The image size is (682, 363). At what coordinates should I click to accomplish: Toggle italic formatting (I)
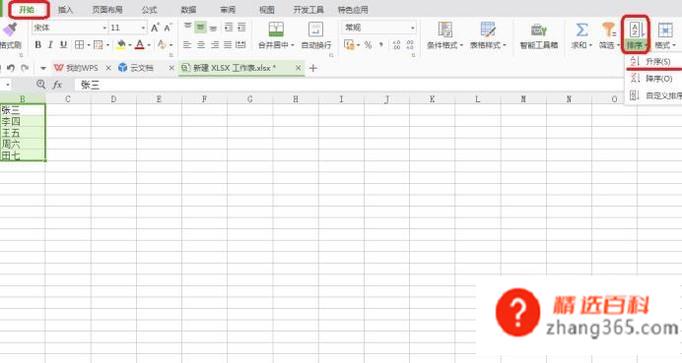tap(50, 45)
